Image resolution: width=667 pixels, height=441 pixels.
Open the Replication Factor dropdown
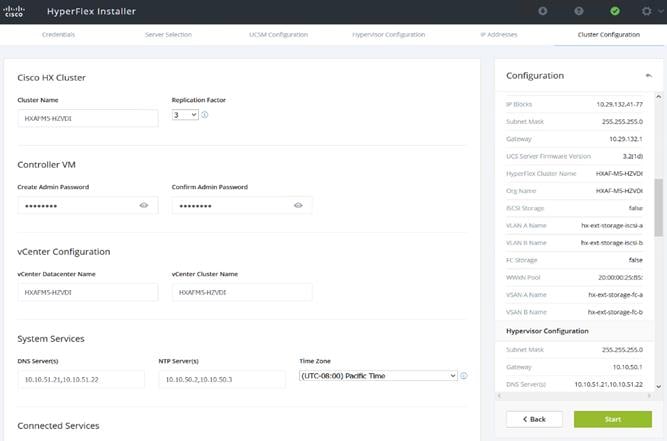185,115
